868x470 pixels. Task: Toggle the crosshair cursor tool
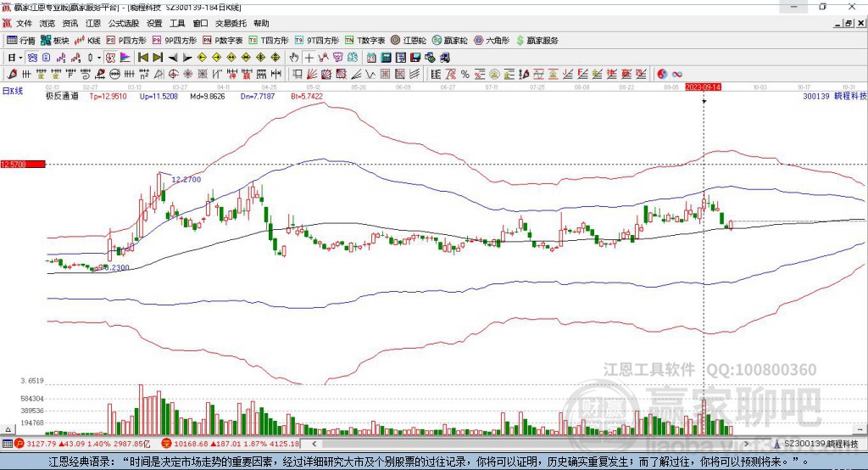pos(309,58)
